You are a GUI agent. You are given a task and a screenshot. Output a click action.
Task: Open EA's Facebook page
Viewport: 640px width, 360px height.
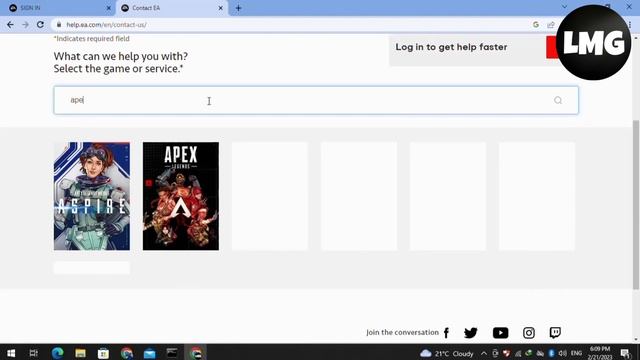click(x=446, y=333)
